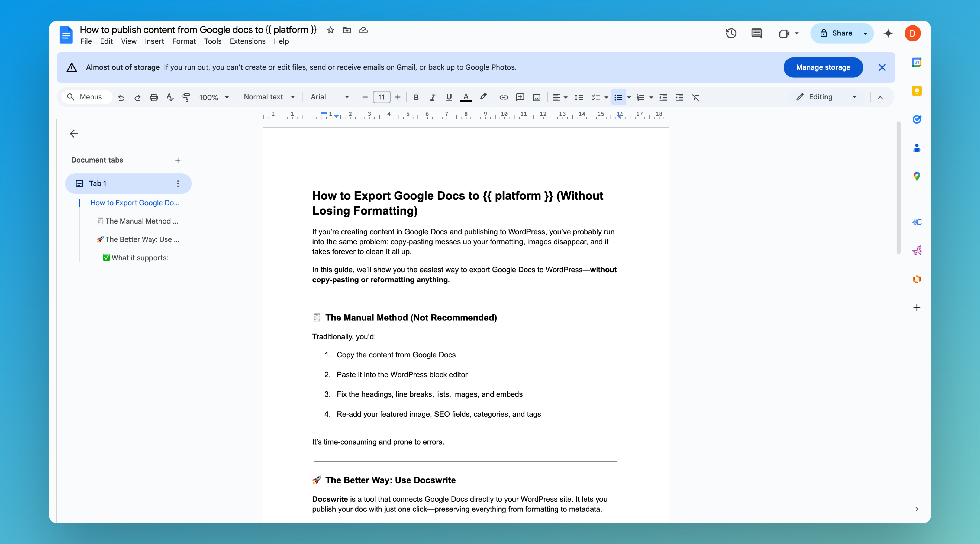Open the Insert menu

point(154,41)
